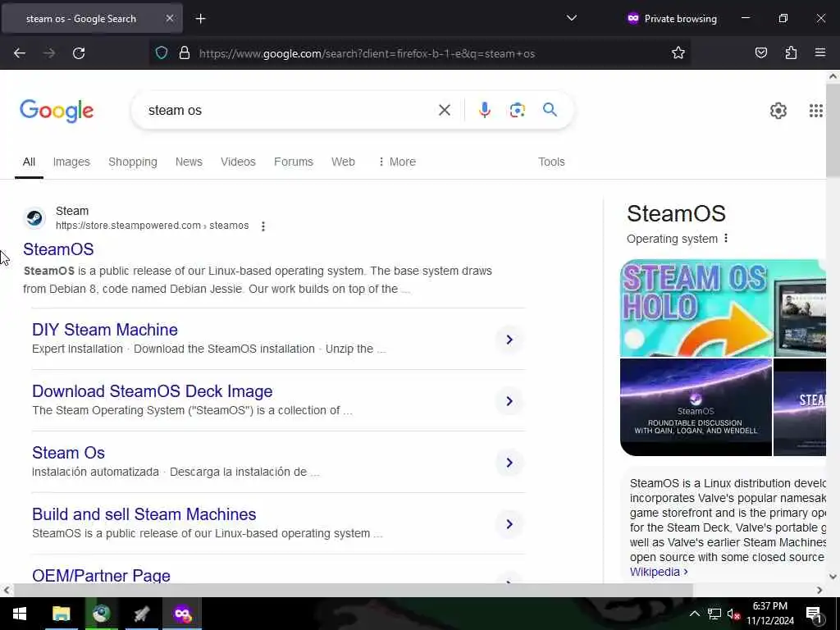
Task: Click the site security padlock icon
Action: (185, 53)
